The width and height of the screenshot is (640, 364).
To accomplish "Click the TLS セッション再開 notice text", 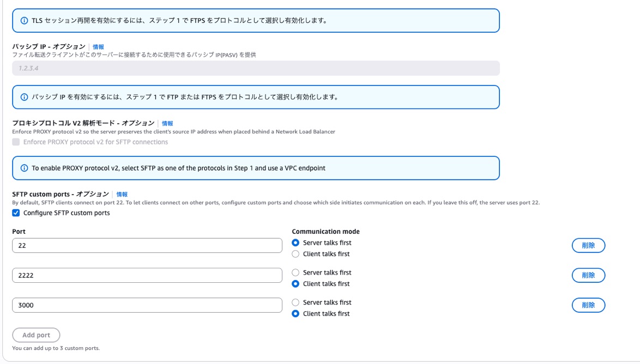I will (180, 20).
